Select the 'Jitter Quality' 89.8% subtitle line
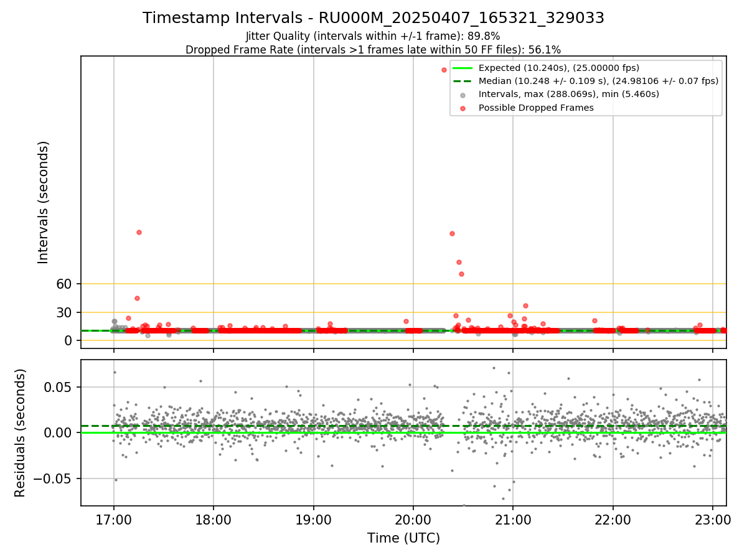The image size is (747, 560). click(373, 36)
